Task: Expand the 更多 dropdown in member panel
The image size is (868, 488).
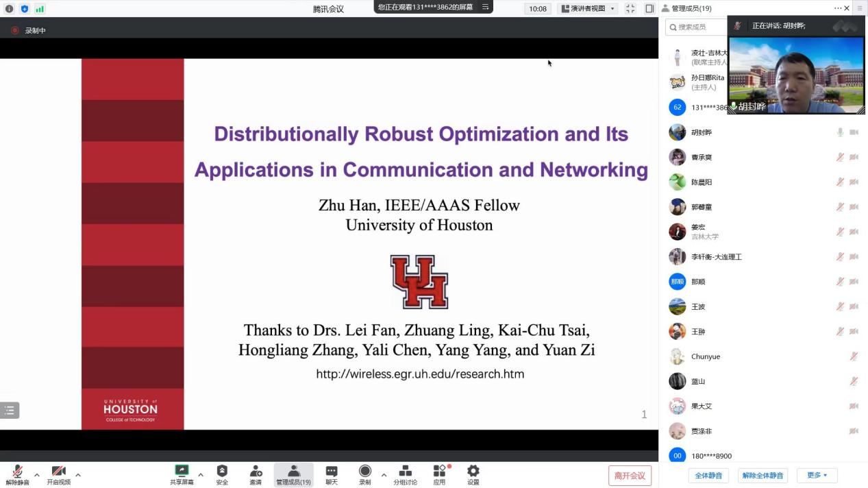Action: coord(817,475)
